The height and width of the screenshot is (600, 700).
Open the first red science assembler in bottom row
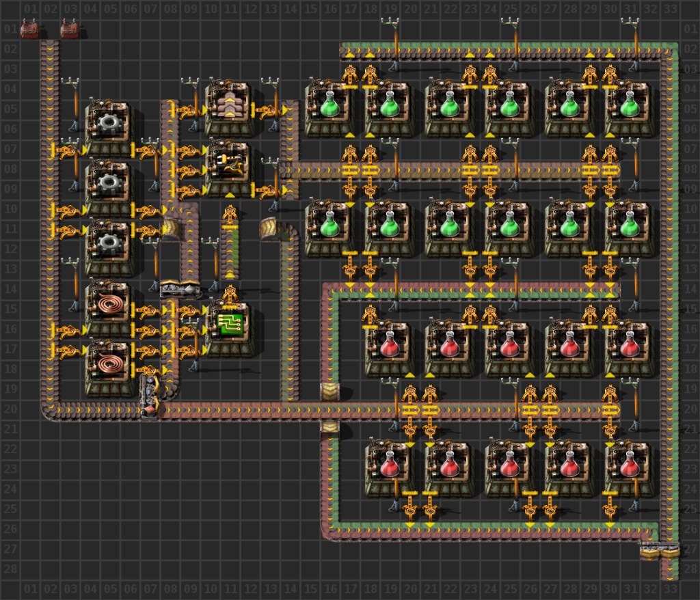coord(389,469)
